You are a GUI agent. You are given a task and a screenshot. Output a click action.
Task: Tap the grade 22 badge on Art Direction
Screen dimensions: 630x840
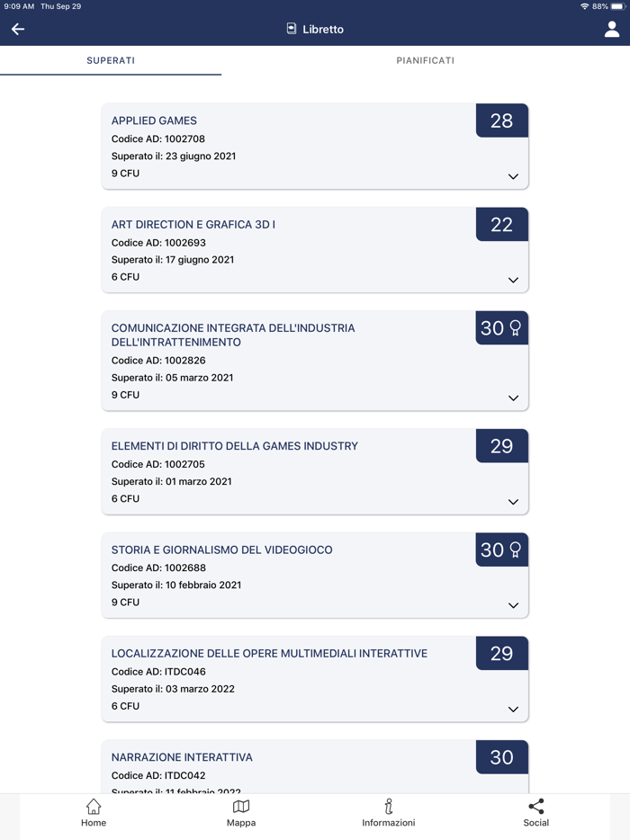click(x=501, y=225)
